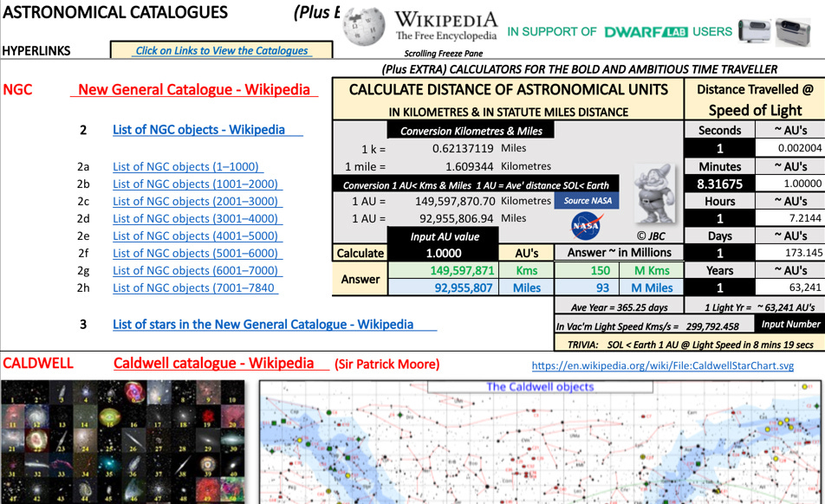Image resolution: width=825 pixels, height=504 pixels.
Task: Click the Caldwell objects photo mosaic thumbnail
Action: [x=122, y=442]
